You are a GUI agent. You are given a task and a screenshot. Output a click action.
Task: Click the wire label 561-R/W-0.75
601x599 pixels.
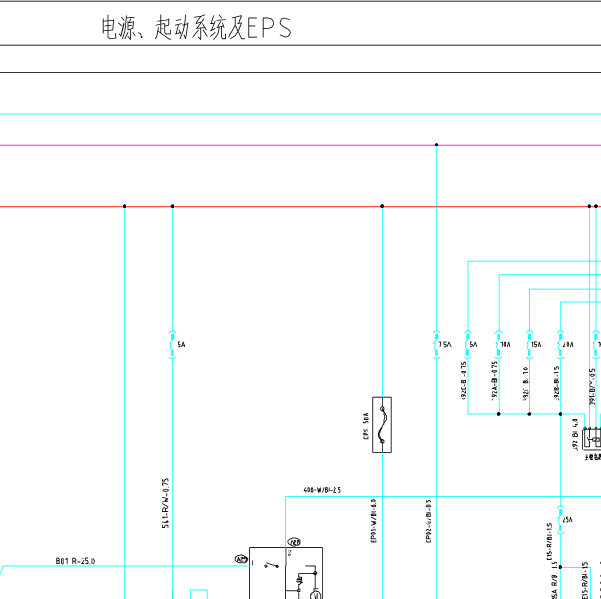[x=165, y=503]
